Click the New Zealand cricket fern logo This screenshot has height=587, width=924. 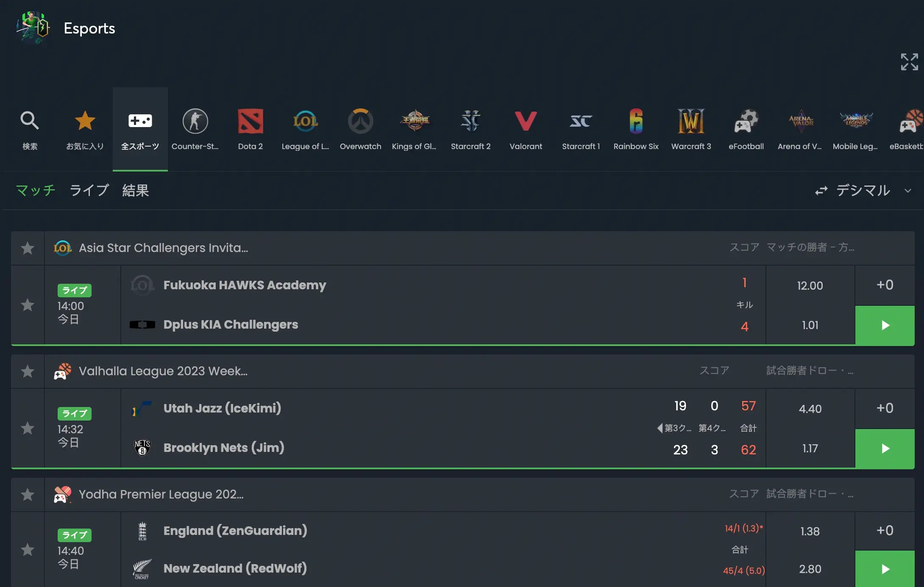[x=142, y=569]
